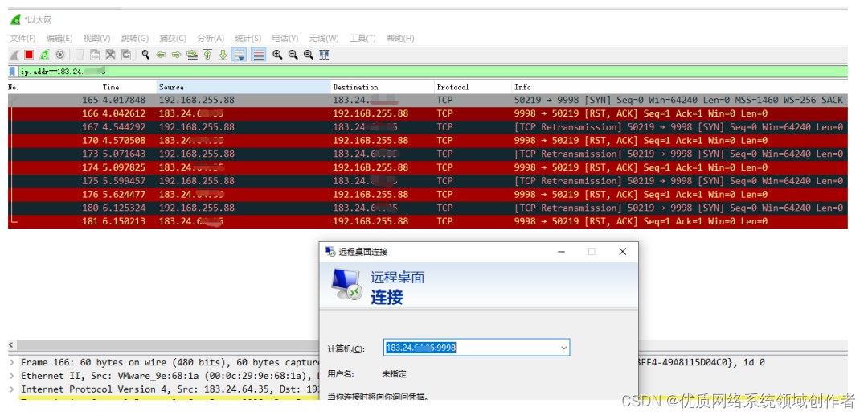
Task: Open the 计算机 address dropdown arrow
Action: pos(563,348)
